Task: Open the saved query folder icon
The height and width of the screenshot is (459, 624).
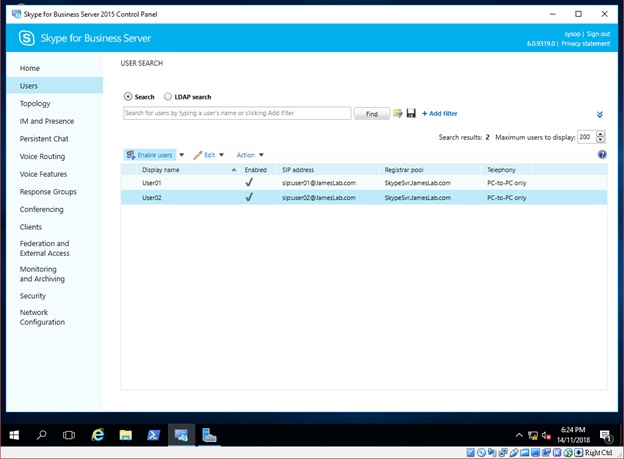Action: [398, 113]
